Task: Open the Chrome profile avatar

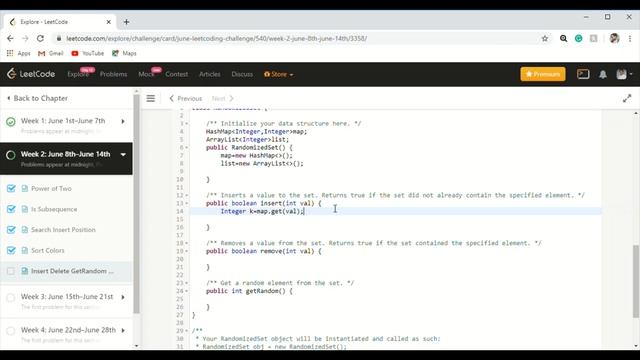Action: 614,38
